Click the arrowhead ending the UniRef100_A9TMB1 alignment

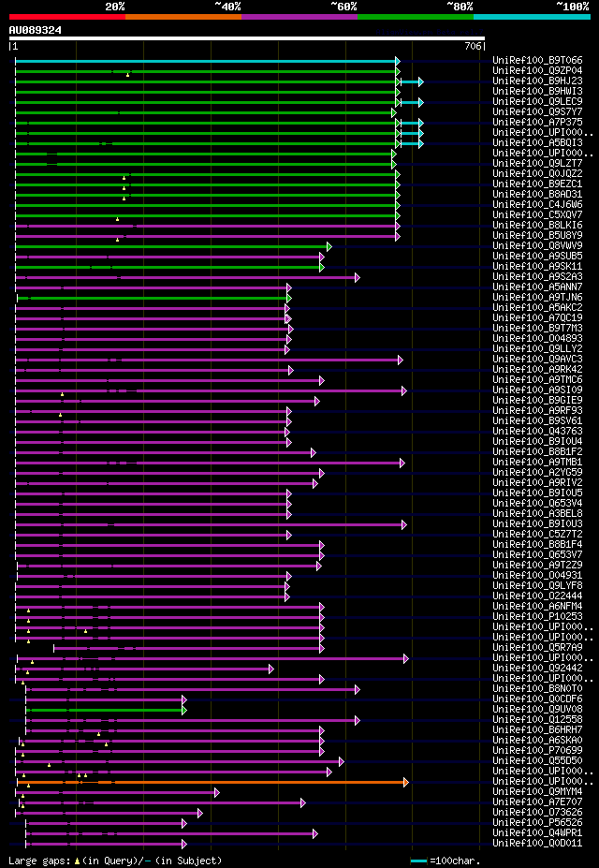(x=402, y=463)
